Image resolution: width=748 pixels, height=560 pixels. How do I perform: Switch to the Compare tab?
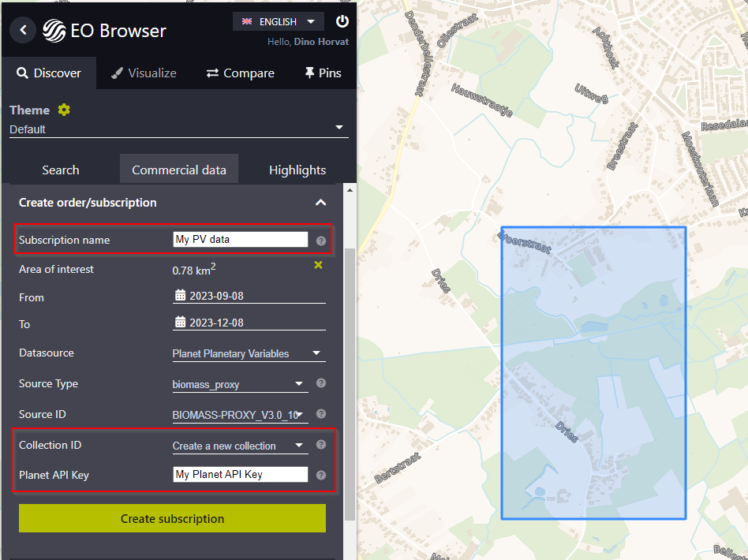(241, 73)
